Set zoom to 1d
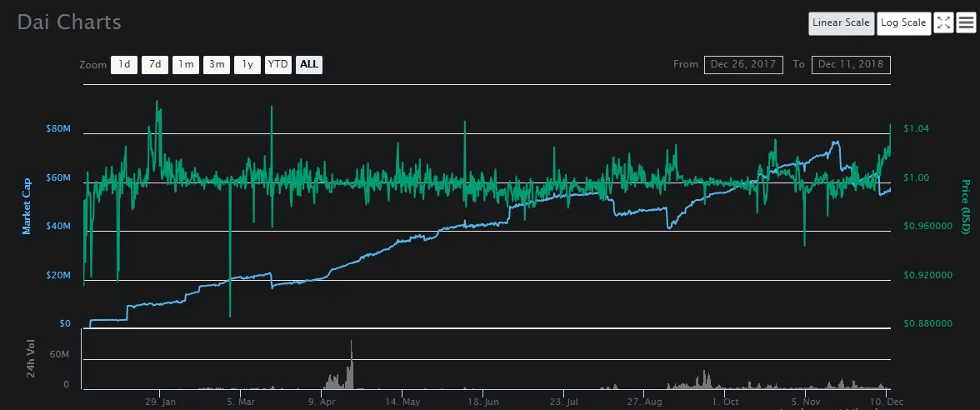Viewport: 980px width, 410px height. [124, 64]
